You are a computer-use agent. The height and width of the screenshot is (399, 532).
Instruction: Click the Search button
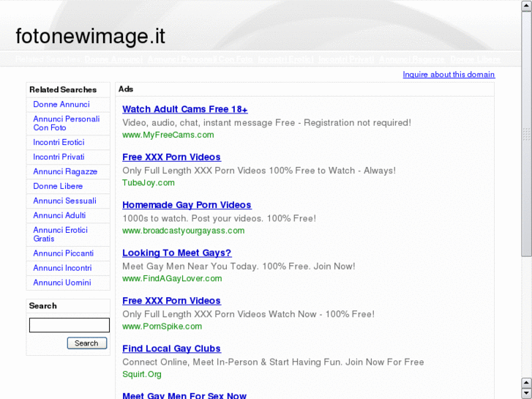click(87, 343)
